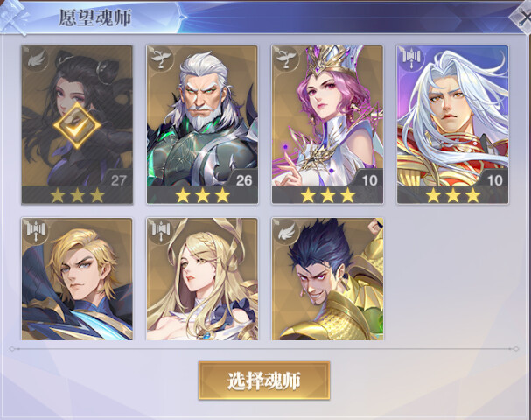Pick the spiky-haired man in gold armor
This screenshot has width=531, height=420.
point(327,279)
